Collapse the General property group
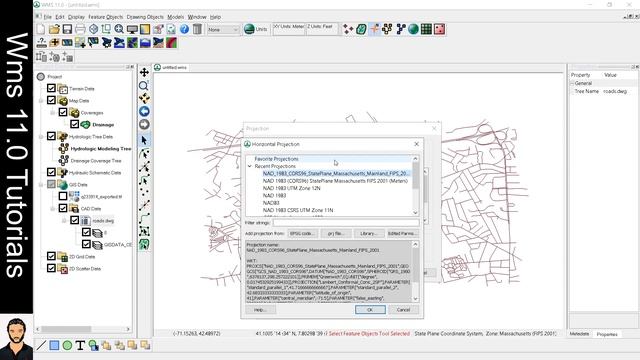 (572, 83)
